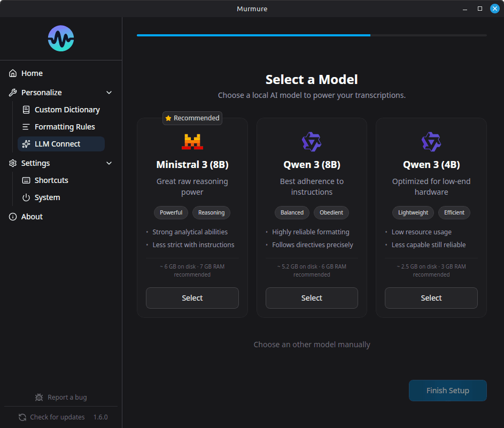Click the Qwen 3 (4B) logo icon
This screenshot has width=504, height=428.
click(x=431, y=142)
